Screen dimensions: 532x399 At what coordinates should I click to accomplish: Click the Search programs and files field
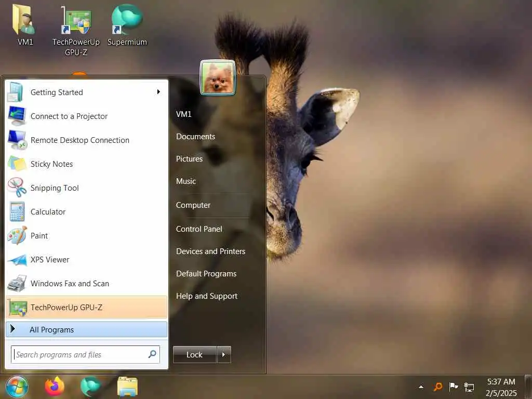coord(85,354)
